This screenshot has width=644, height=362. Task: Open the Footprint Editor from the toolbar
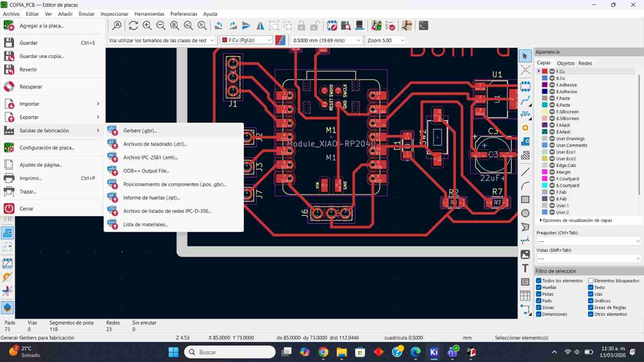pos(332,26)
